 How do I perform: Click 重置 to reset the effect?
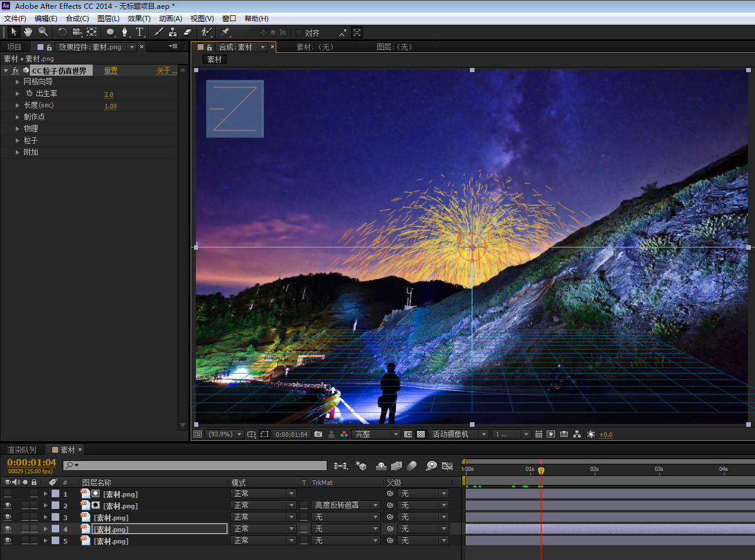point(111,70)
